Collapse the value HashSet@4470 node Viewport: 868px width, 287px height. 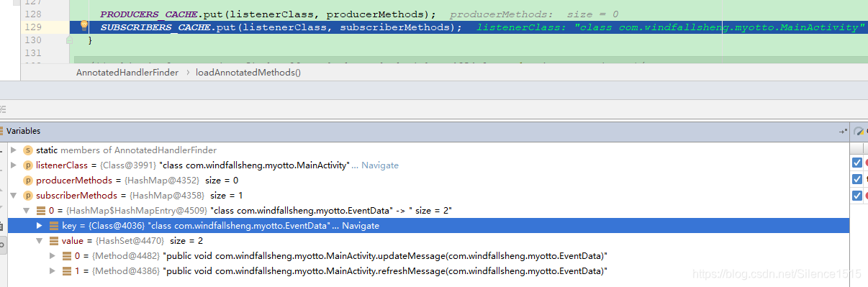click(40, 241)
